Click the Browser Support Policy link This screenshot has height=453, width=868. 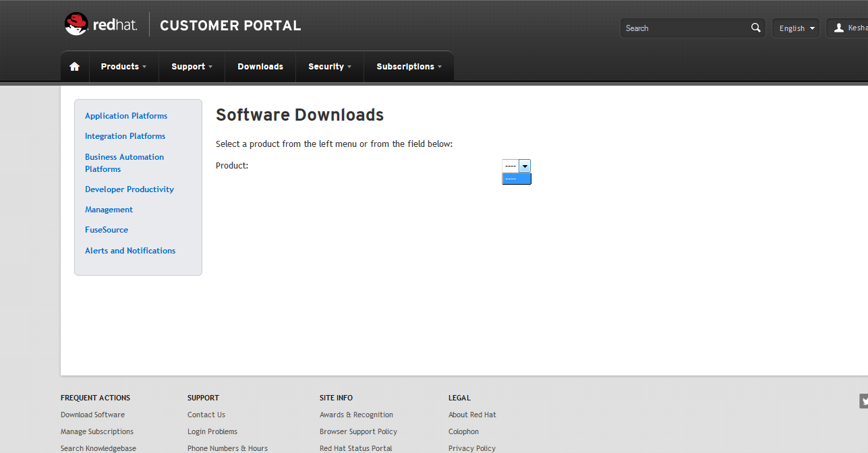click(x=358, y=431)
